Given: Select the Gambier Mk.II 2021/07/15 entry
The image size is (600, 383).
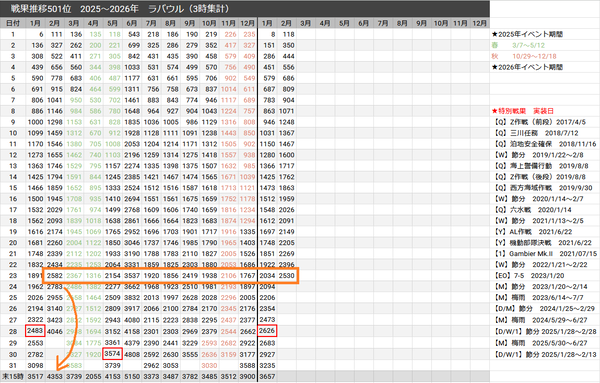Looking at the screenshot, I should click(545, 254).
